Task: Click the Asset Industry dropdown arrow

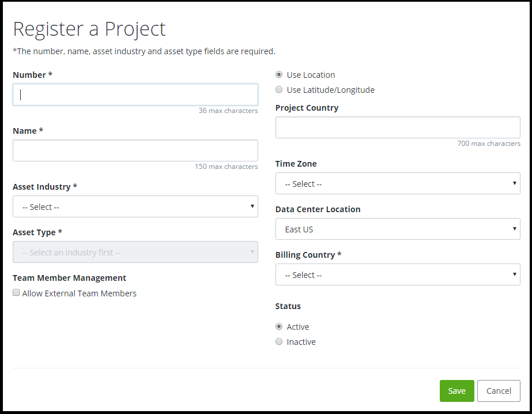Action: [252, 206]
